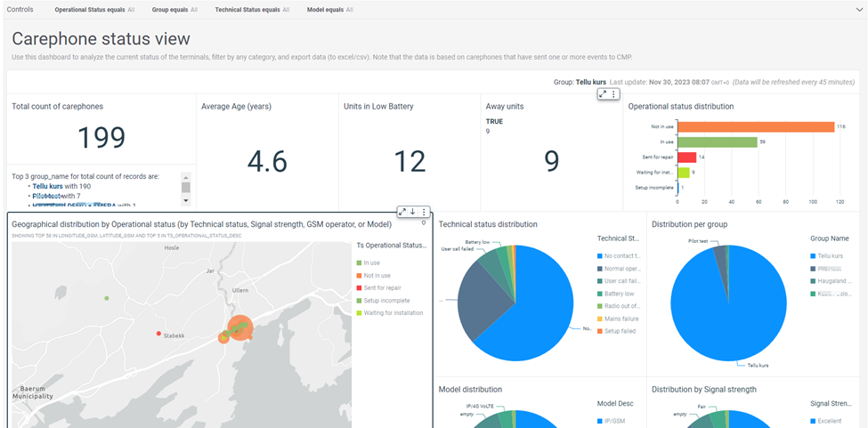Click the isolated green dot on the map

107,298
